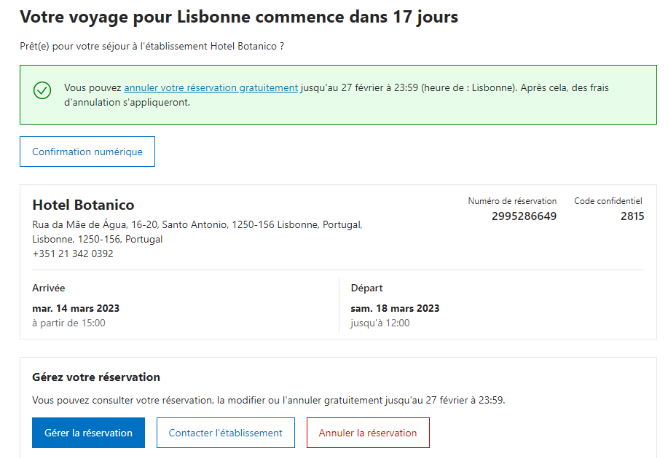Viewport: 668px width, 458px height.
Task: Click the green checkmark circle icon
Action: pos(42,90)
